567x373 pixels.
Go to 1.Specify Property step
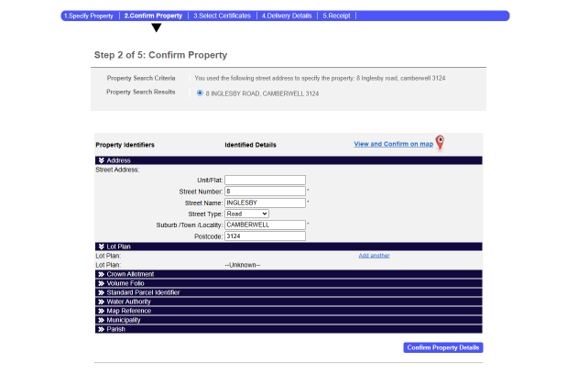point(89,16)
